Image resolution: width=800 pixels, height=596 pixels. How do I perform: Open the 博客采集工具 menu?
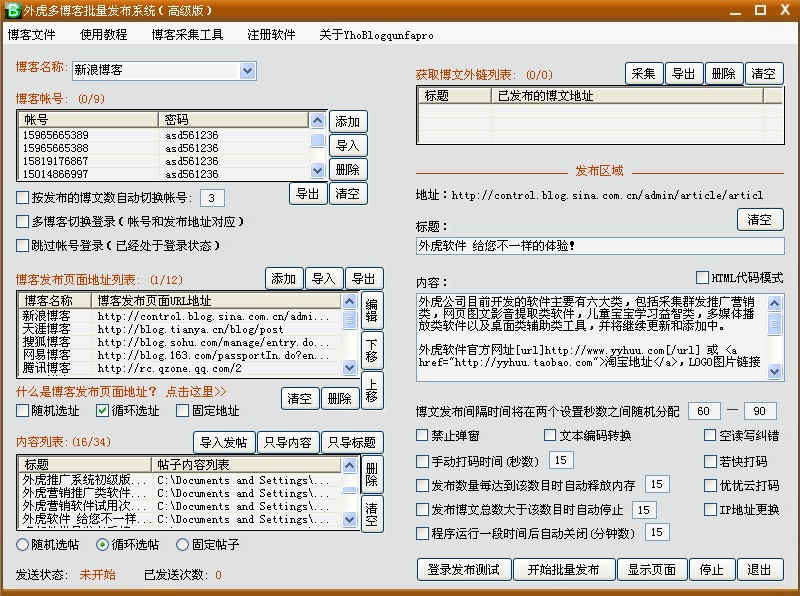tap(187, 35)
